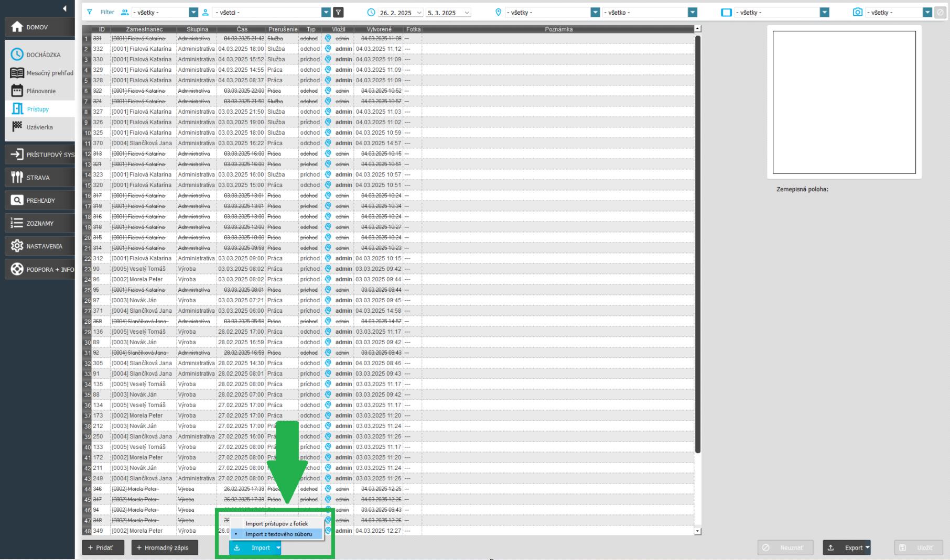Select last row, ID 349 Morela Peter
The image size is (950, 560).
click(388, 531)
